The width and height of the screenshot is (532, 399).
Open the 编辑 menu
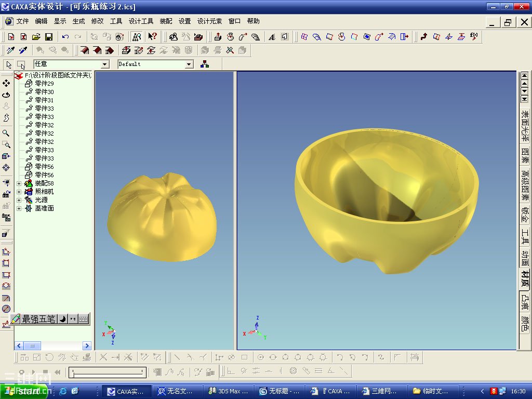coord(41,21)
